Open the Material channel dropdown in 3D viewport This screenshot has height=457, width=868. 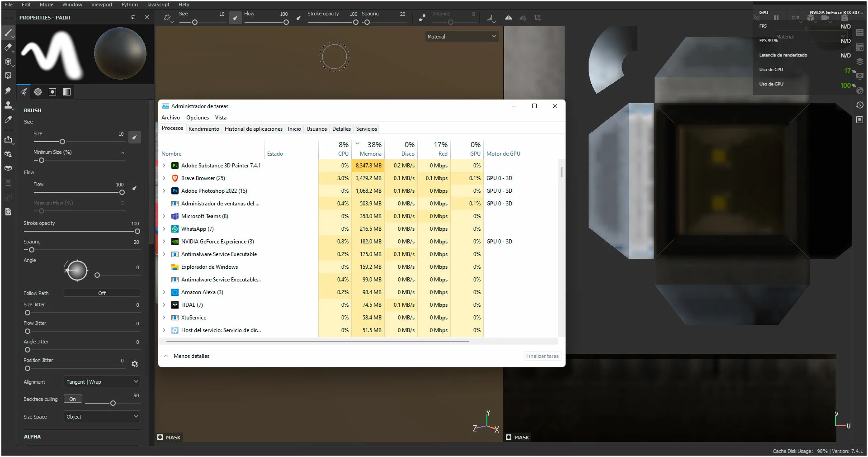coord(462,37)
